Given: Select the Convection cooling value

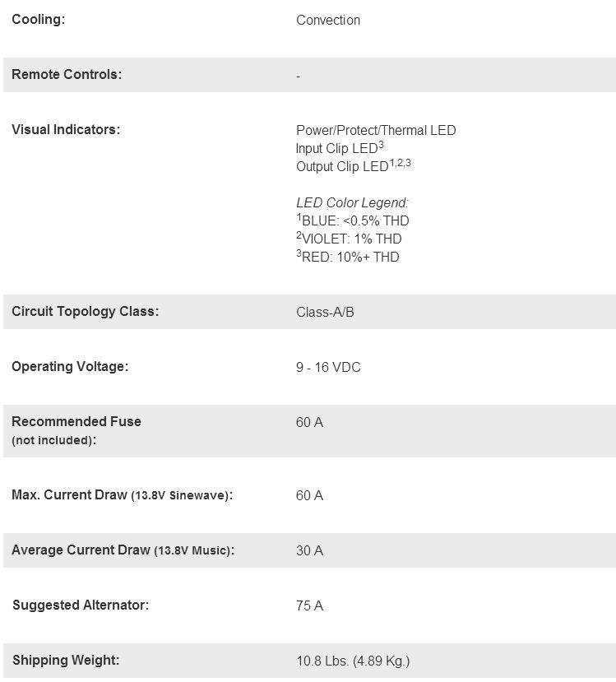Looking at the screenshot, I should pos(327,20).
